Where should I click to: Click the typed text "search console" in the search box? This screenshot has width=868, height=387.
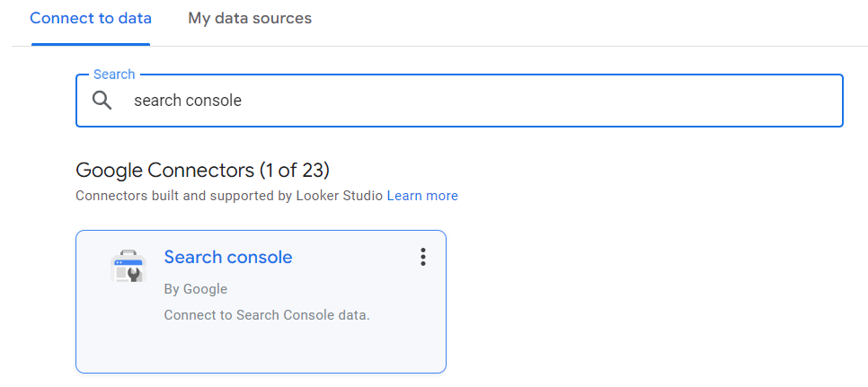click(x=188, y=101)
